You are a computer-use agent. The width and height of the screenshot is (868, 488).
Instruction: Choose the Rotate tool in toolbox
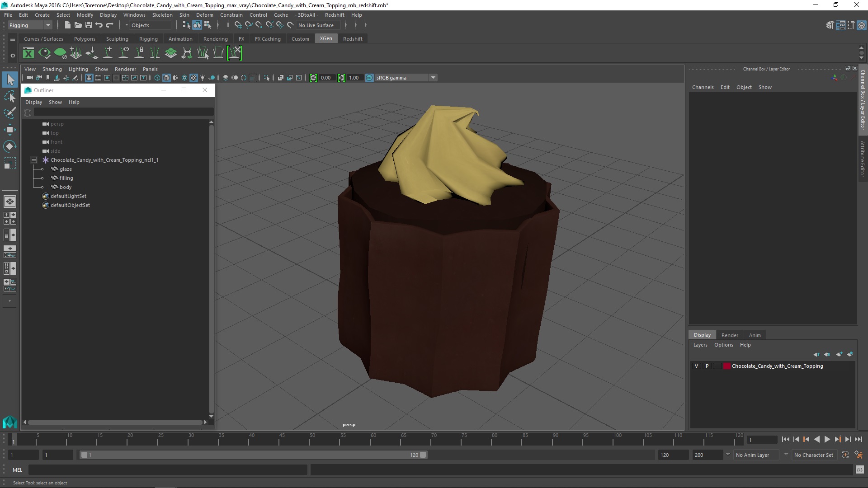10,146
